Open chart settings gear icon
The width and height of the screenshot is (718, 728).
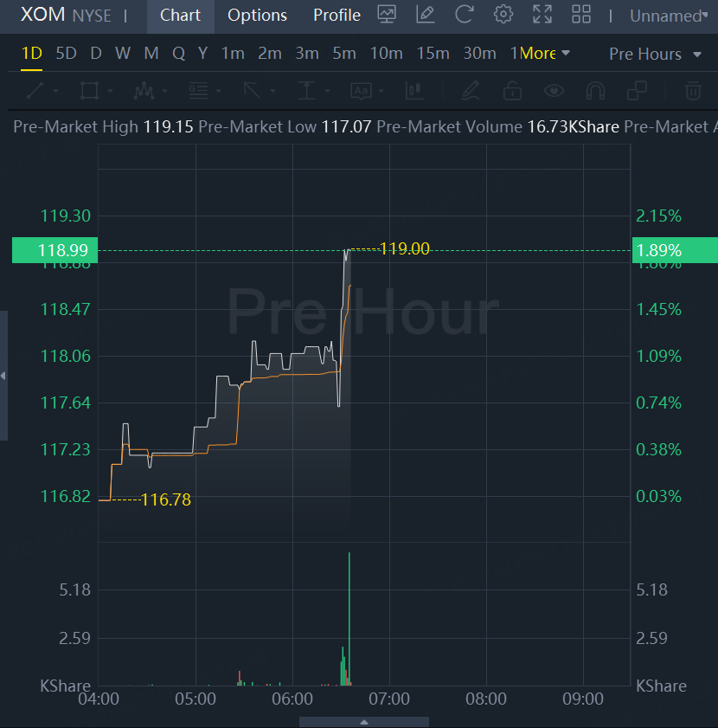click(503, 15)
